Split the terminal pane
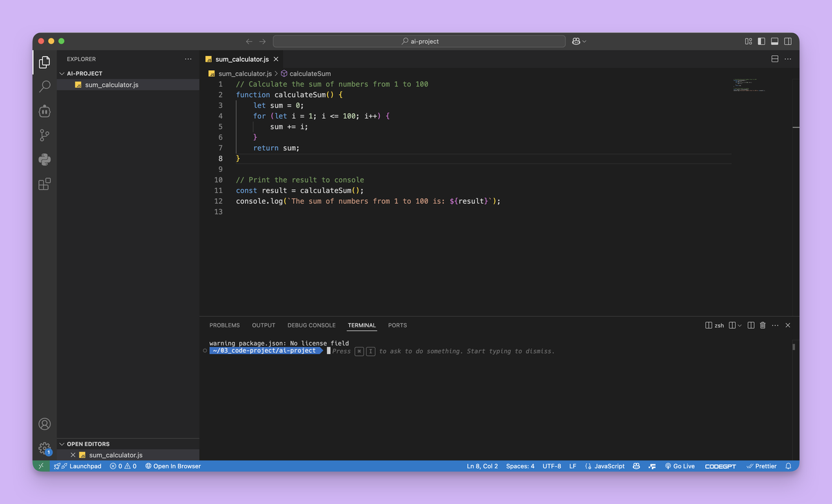This screenshot has height=504, width=832. (x=751, y=325)
